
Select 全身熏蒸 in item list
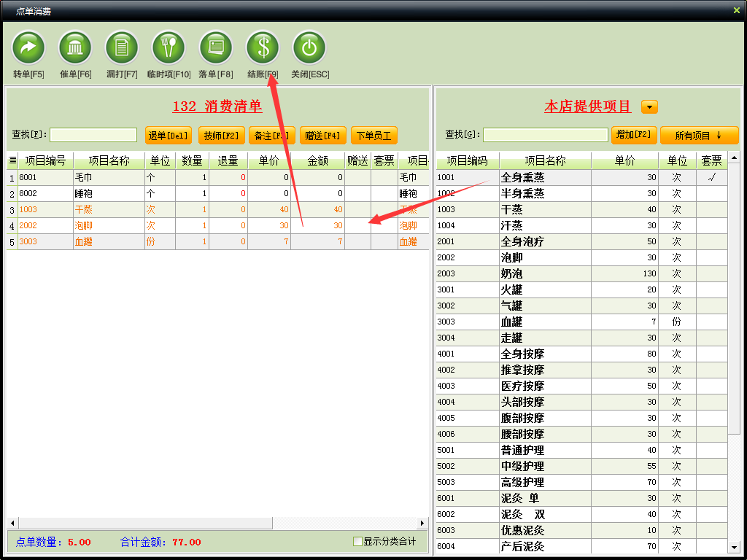click(581, 177)
